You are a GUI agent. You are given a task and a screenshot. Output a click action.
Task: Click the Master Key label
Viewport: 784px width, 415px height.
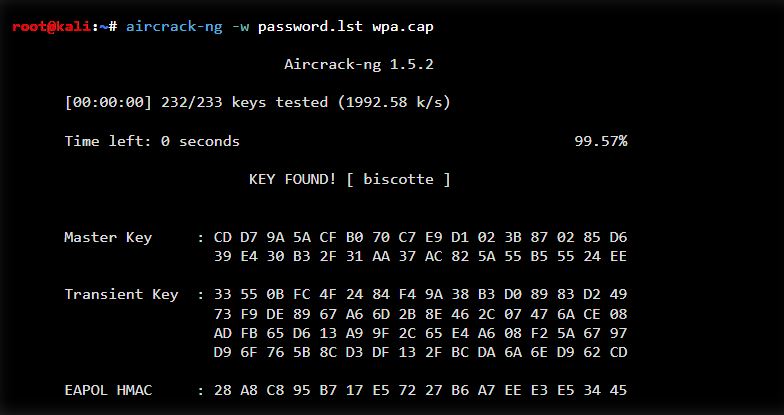pos(108,237)
